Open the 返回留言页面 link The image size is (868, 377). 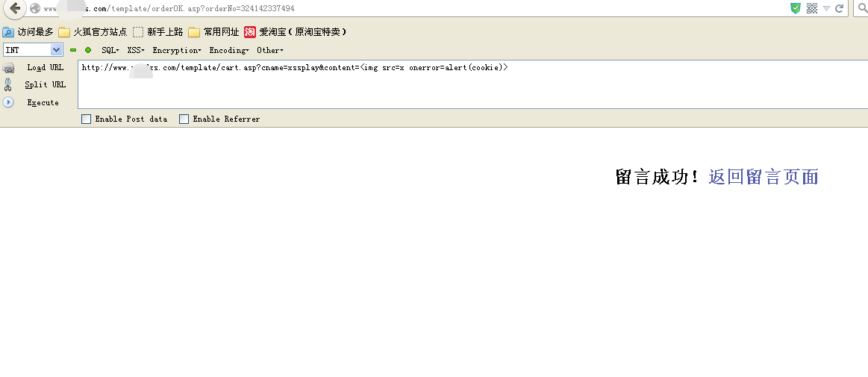click(x=764, y=177)
